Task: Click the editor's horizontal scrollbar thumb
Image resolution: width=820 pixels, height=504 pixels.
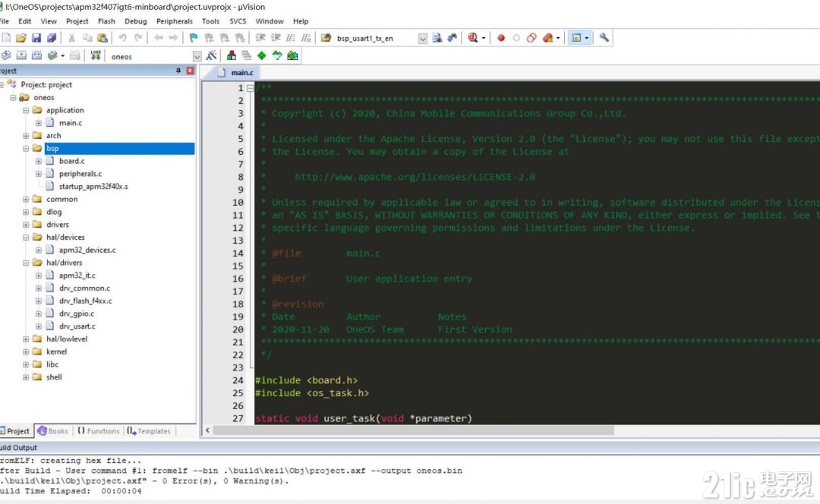Action: coord(413,430)
